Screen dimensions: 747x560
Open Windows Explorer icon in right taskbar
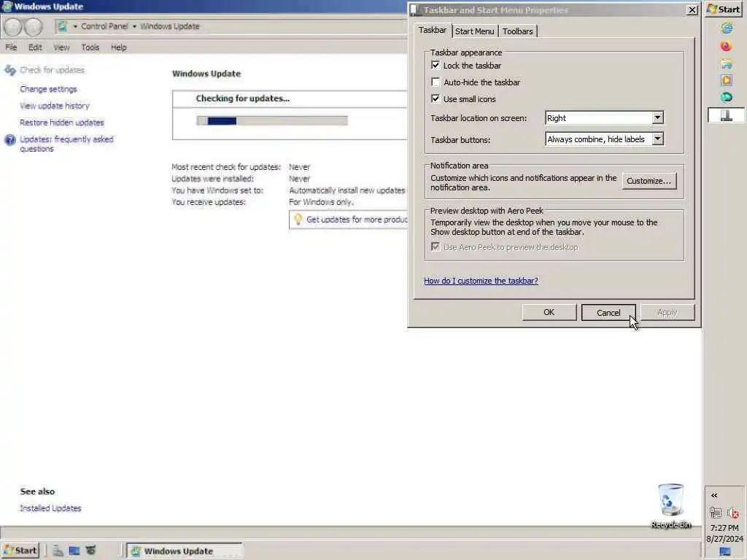(x=726, y=63)
